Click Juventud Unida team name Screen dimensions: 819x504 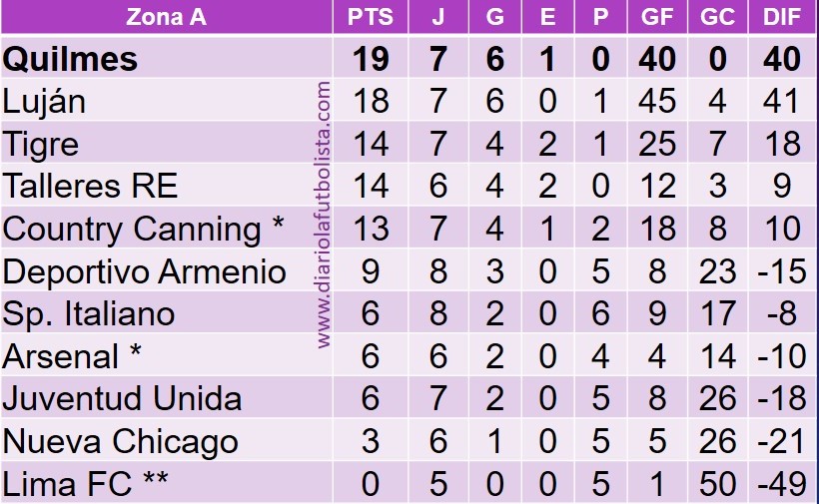click(122, 398)
